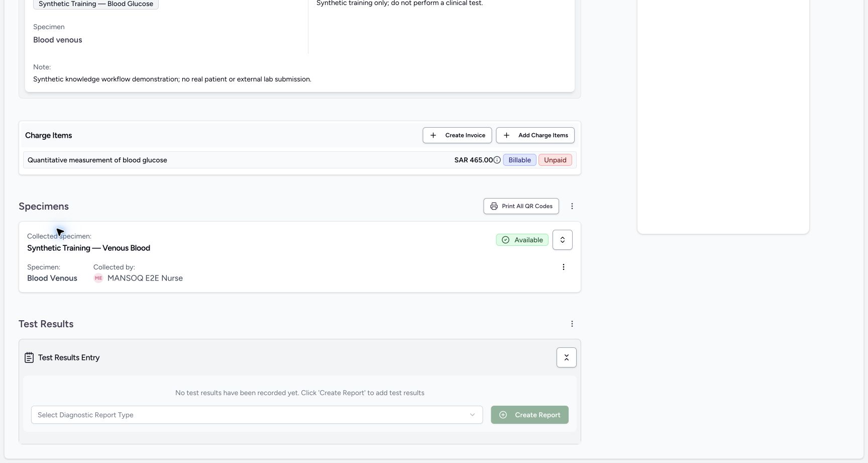
Task: Click the Unpaid status badge
Action: 555,160
